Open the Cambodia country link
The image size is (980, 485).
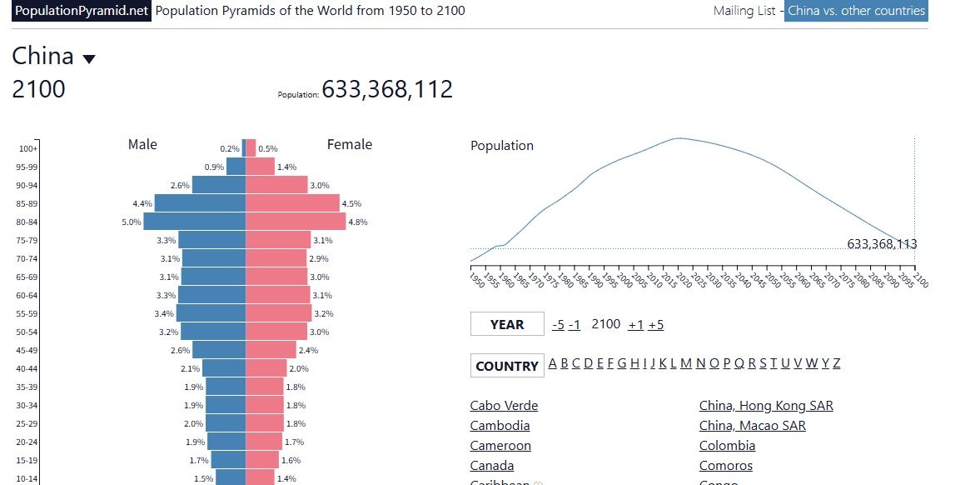pos(500,426)
